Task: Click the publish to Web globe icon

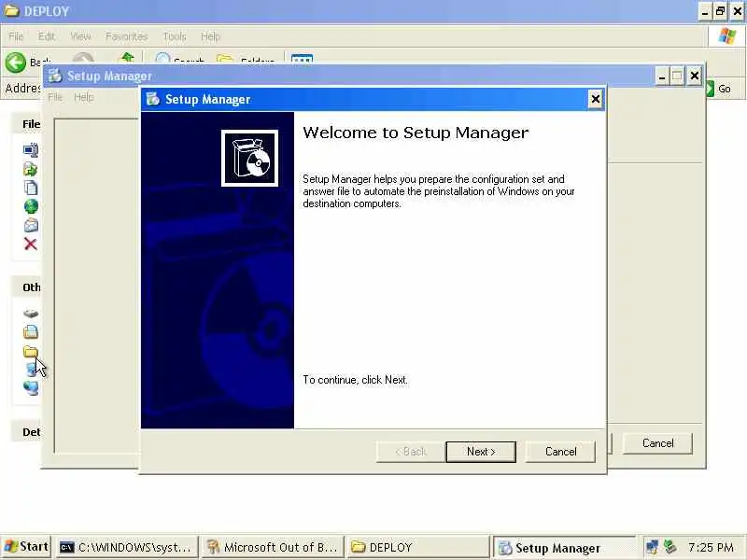Action: tap(31, 206)
